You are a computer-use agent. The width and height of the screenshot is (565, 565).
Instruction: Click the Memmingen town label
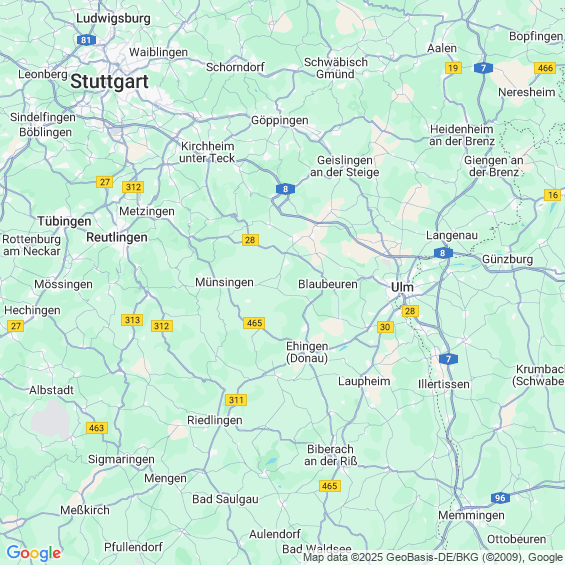click(471, 515)
